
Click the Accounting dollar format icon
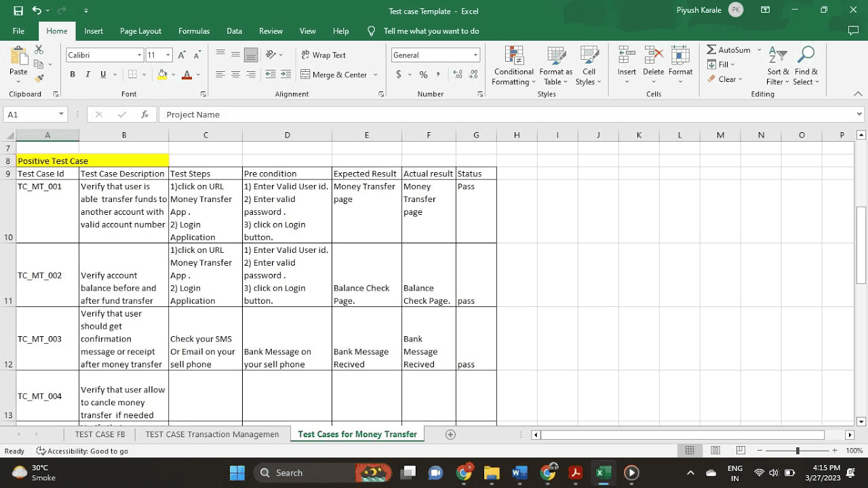coord(399,75)
